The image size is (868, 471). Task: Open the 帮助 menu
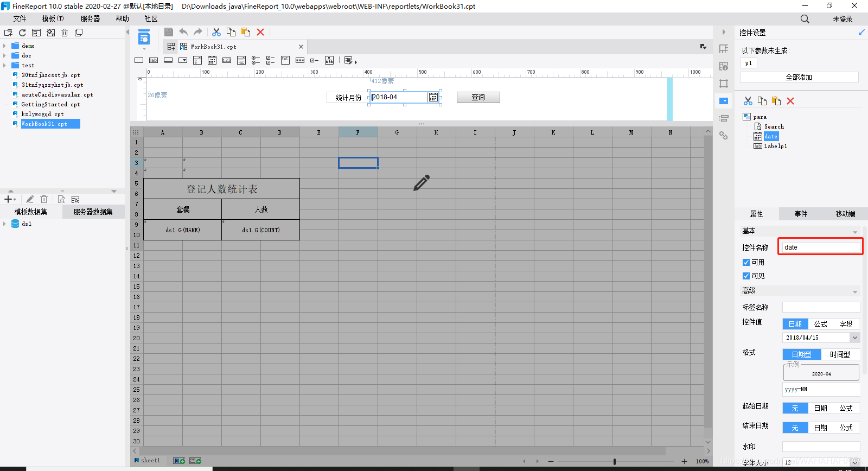tap(123, 18)
